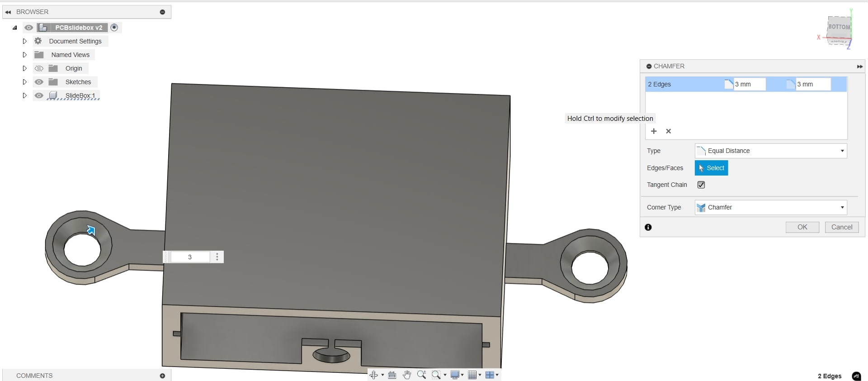Dock Chamfer dialog with double-arrow icon
The image size is (868, 381).
[x=859, y=67]
